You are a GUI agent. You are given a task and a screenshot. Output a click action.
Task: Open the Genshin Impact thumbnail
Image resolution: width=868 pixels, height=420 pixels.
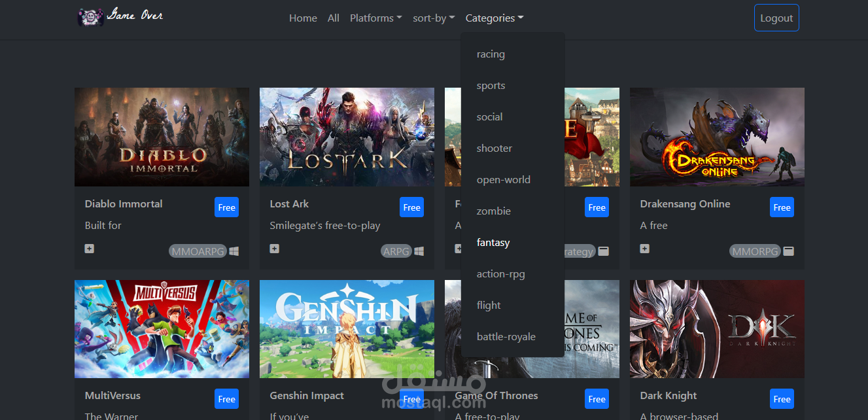pyautogui.click(x=347, y=329)
